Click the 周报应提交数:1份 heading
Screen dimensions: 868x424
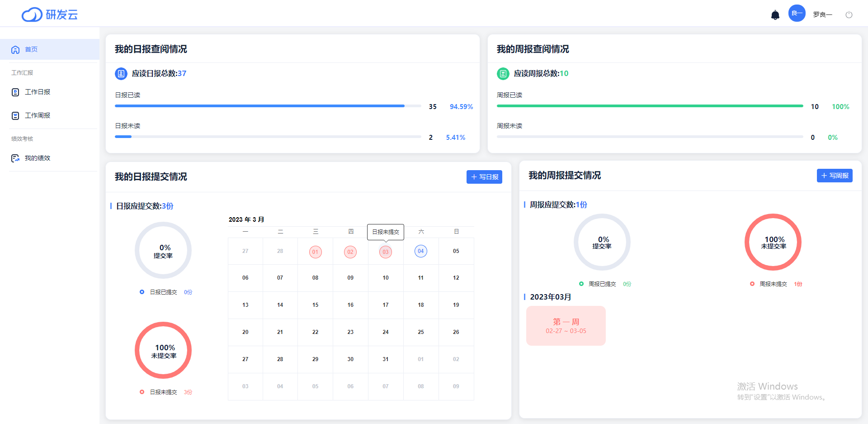pyautogui.click(x=558, y=205)
